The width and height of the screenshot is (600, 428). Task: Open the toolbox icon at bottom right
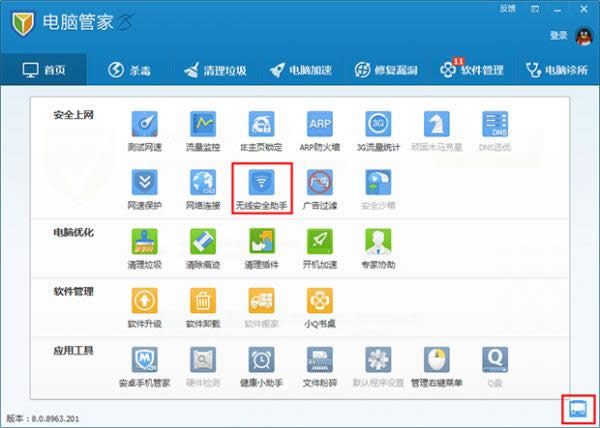[x=578, y=409]
